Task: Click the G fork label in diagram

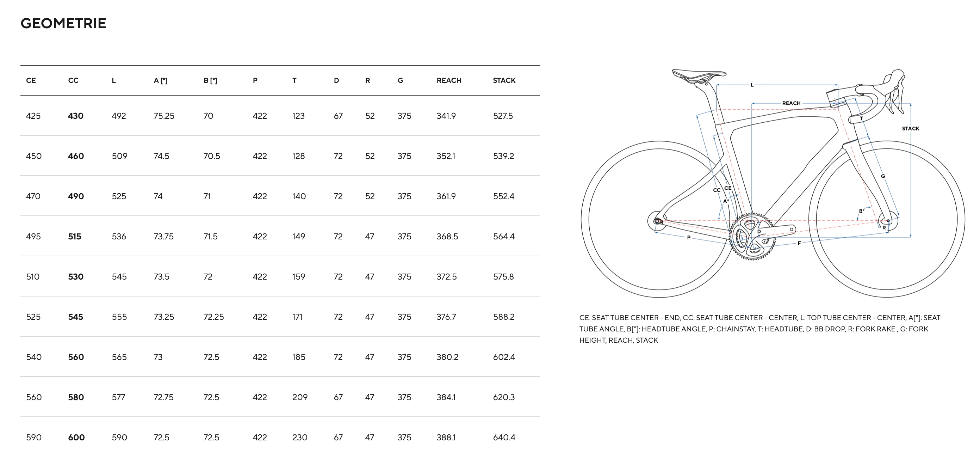Action: click(883, 176)
